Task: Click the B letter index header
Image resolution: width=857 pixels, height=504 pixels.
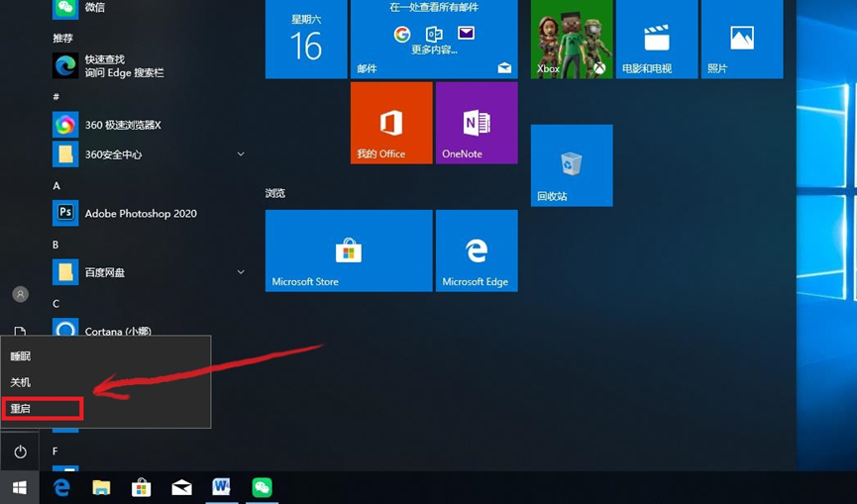Action: pyautogui.click(x=55, y=246)
